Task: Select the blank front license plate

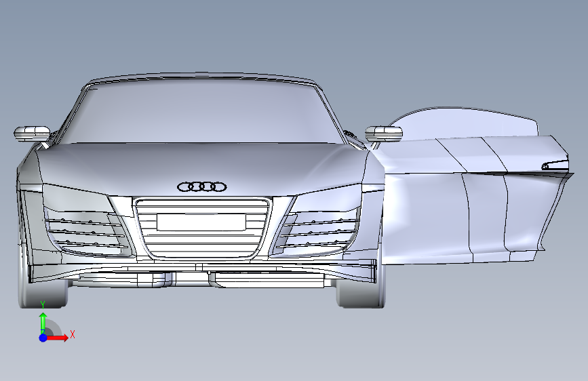Action: click(201, 222)
